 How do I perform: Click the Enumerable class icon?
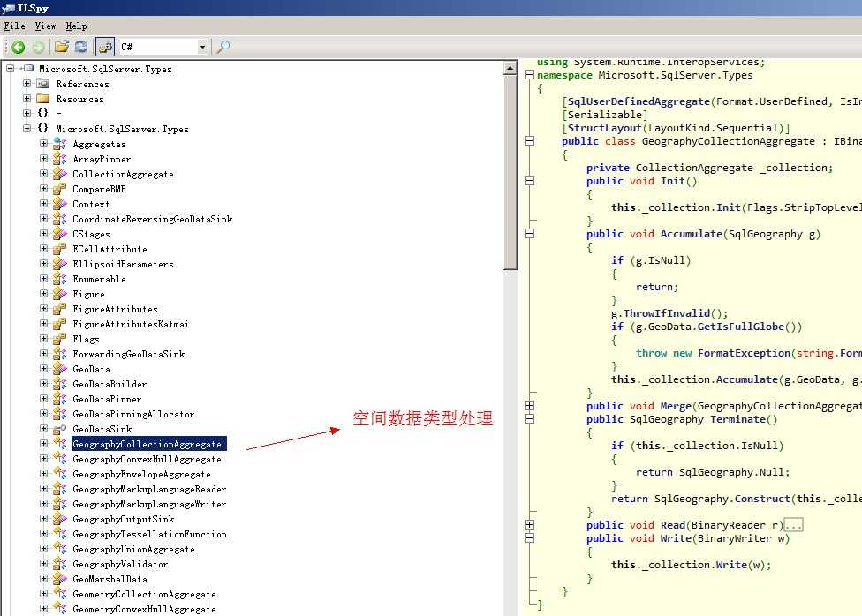(x=59, y=279)
